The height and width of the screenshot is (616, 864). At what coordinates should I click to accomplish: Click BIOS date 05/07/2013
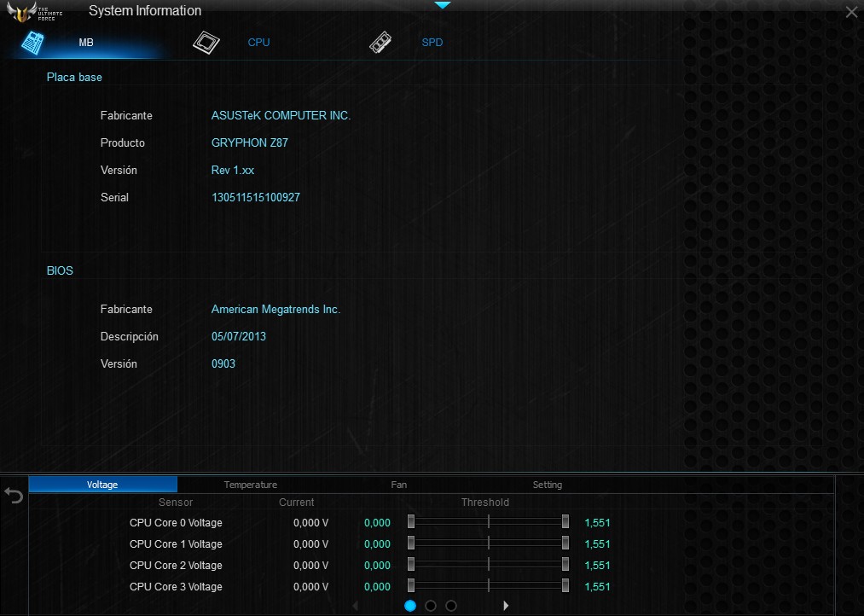tap(239, 336)
